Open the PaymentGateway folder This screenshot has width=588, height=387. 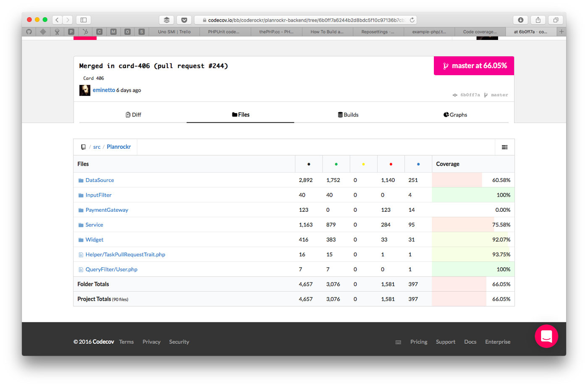107,210
